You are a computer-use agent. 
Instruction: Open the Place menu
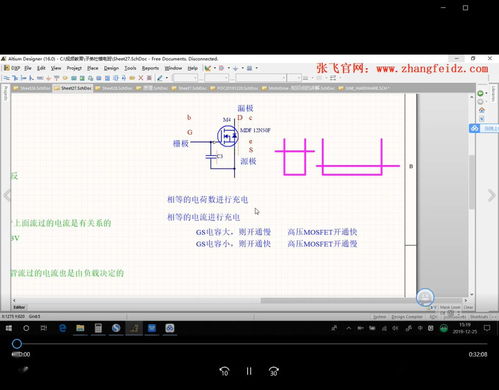[x=93, y=68]
